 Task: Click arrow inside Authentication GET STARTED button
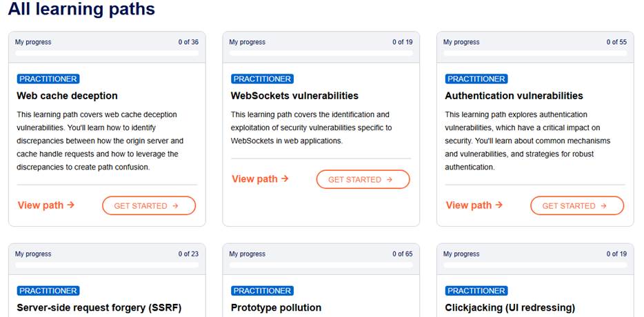[603, 206]
